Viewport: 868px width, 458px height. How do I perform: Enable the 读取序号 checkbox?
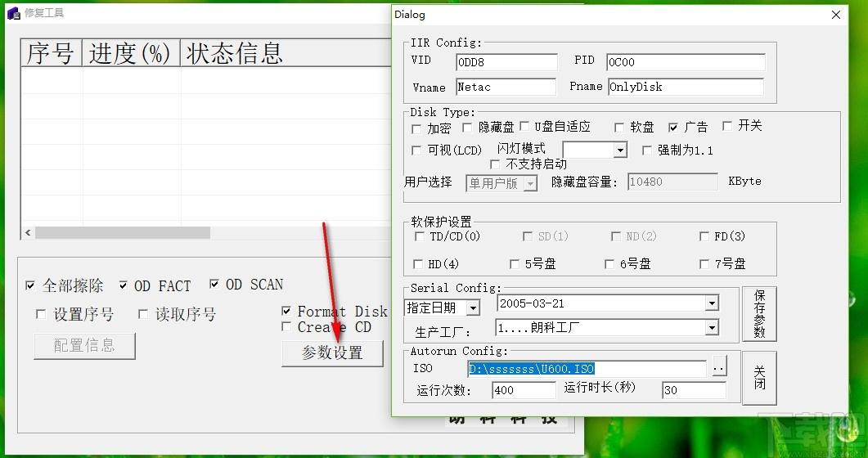click(143, 314)
